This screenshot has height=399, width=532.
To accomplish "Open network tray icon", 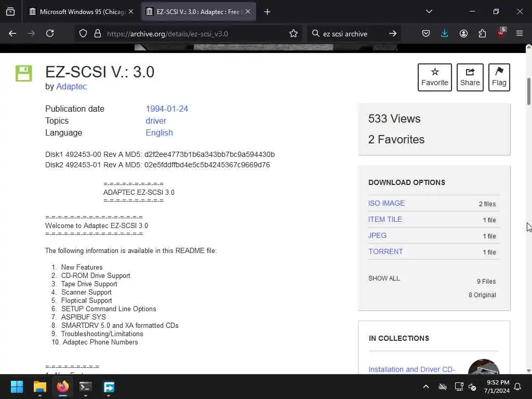I will (459, 387).
